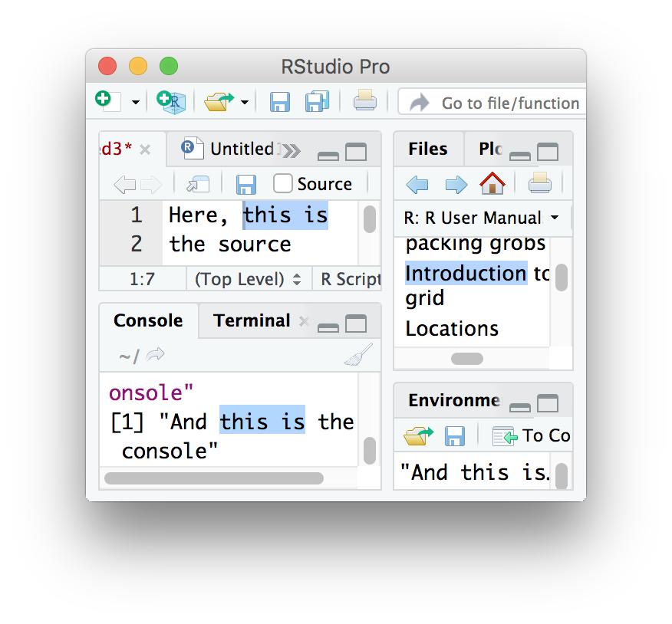This screenshot has height=624, width=672.
Task: Open the R: R User Manual dropdown
Action: tap(481, 218)
